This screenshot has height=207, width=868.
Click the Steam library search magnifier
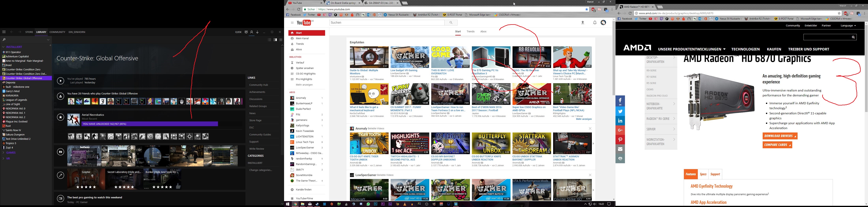pyautogui.click(x=4, y=39)
